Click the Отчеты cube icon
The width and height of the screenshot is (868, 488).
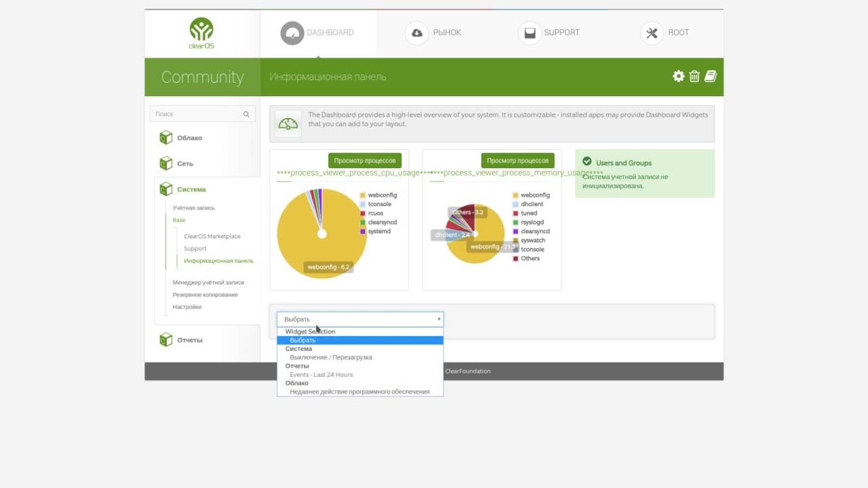[165, 340]
